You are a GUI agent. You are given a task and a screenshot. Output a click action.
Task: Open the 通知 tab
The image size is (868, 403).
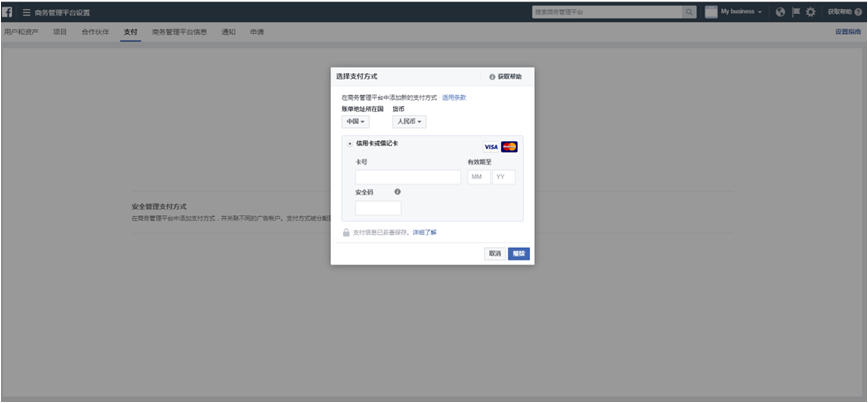pos(229,32)
